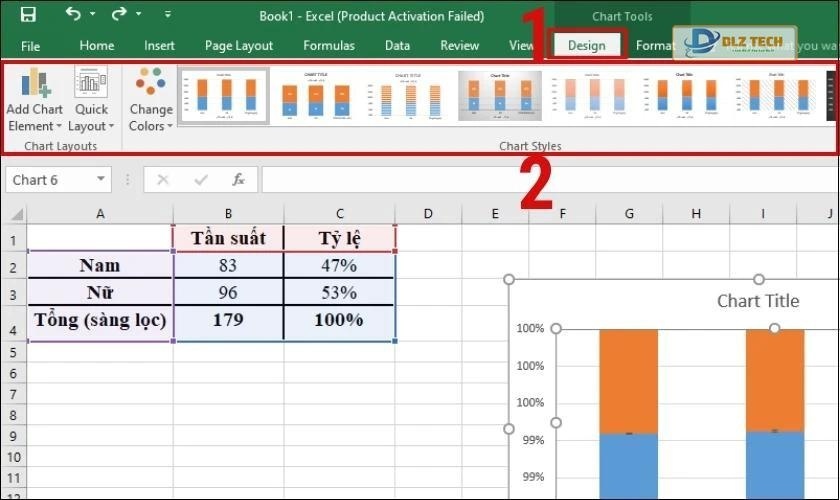
Task: Click the formula bar Cancel X icon
Action: click(163, 180)
